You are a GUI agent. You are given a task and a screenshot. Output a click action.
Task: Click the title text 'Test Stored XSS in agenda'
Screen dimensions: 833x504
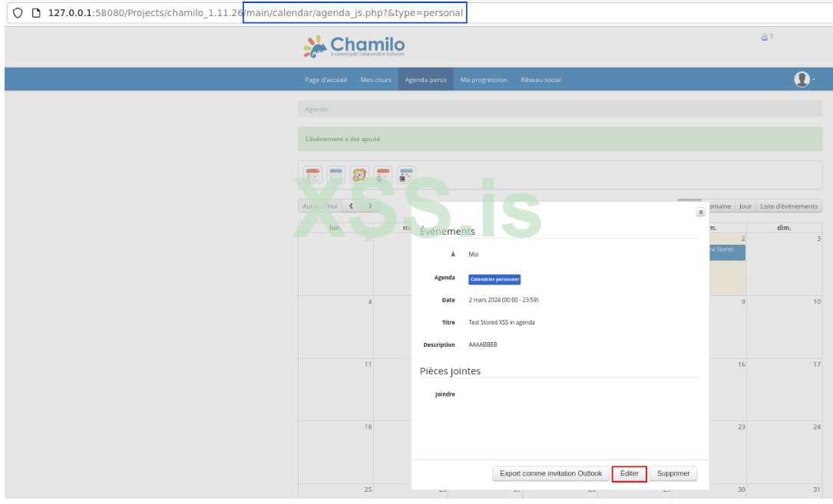tap(501, 322)
